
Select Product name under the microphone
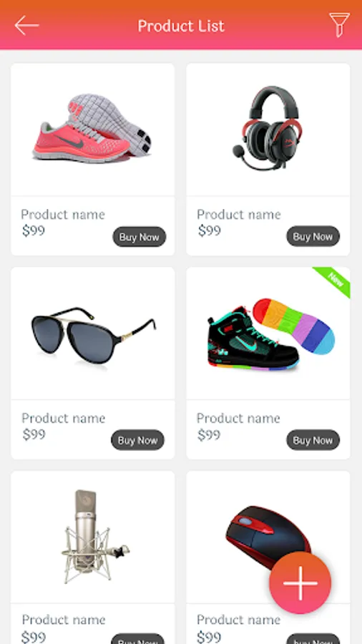coord(64,620)
